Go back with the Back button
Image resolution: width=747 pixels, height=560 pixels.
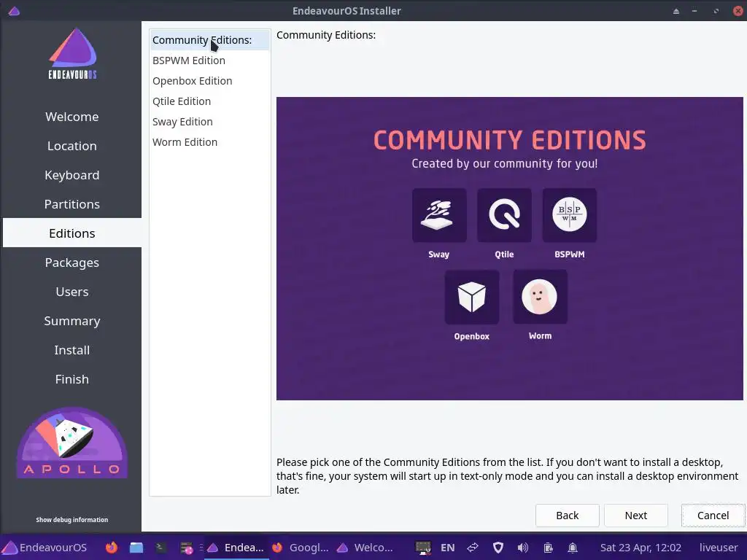(567, 516)
